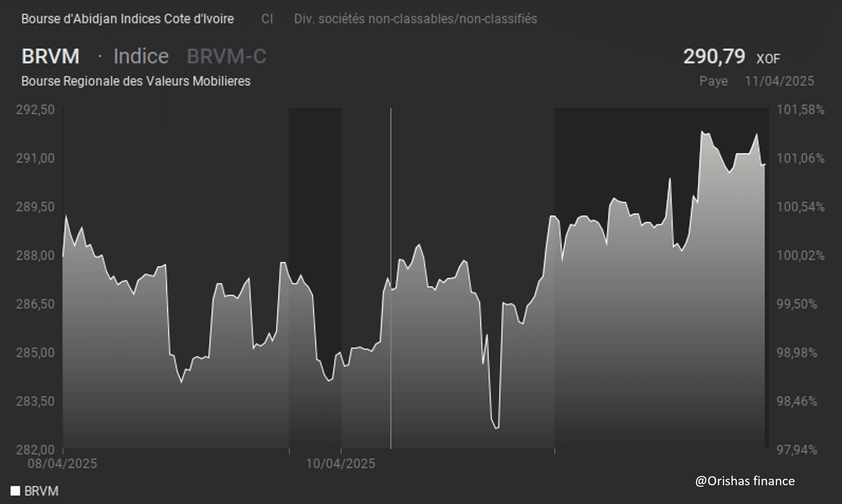The height and width of the screenshot is (504, 842).
Task: Click the 282,00 left axis label
Action: point(35,450)
